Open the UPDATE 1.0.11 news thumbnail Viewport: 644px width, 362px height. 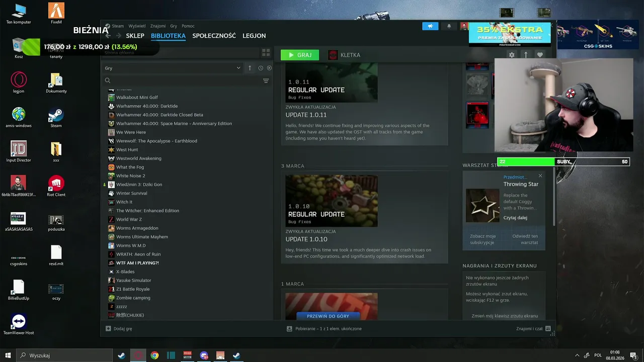coord(332,82)
